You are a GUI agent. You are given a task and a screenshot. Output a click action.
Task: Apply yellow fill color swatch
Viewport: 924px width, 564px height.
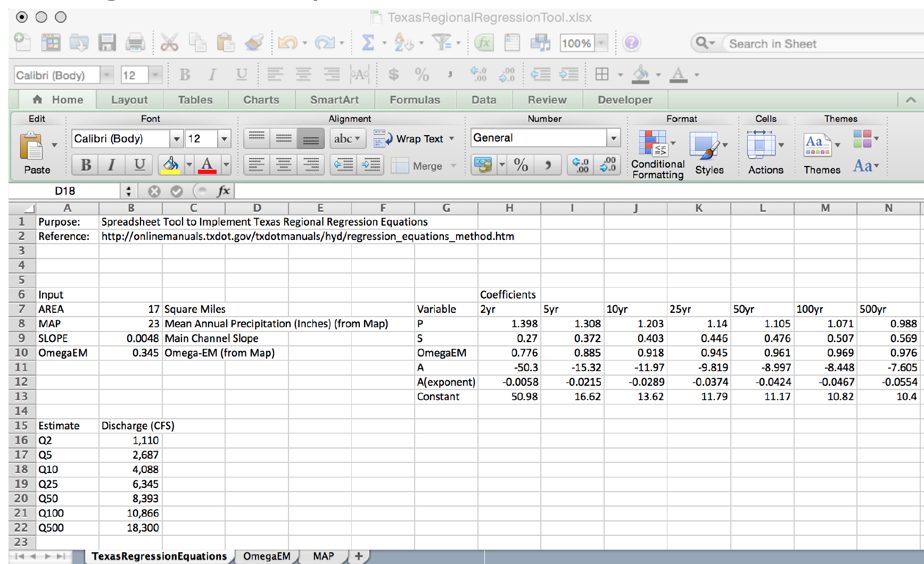(170, 165)
